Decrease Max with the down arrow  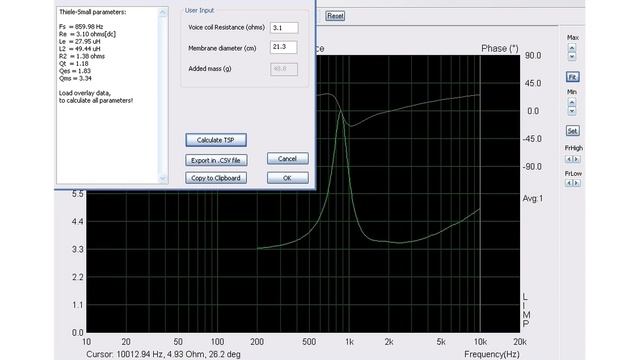click(x=572, y=56)
